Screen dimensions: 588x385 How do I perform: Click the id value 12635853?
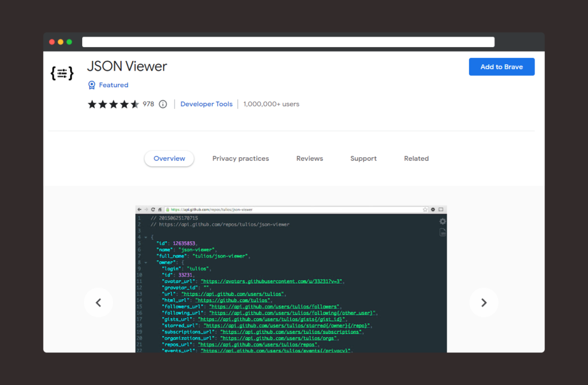(184, 243)
